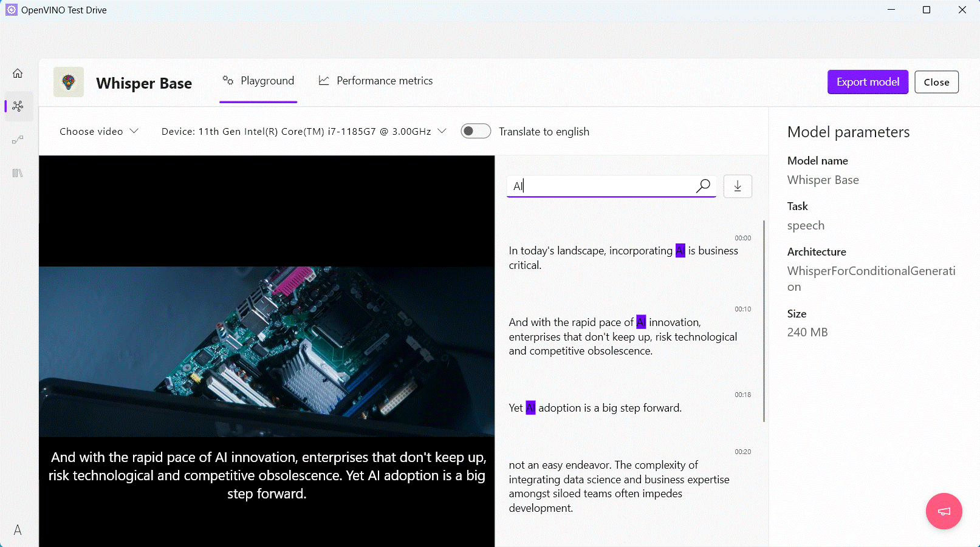980x547 pixels.
Task: Open the Choose video dropdown
Action: [98, 131]
